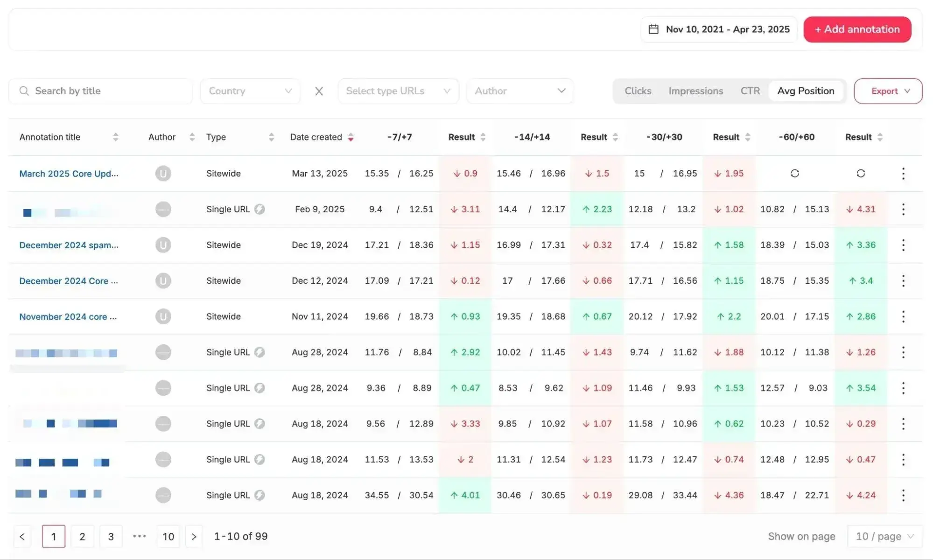Clear filters with the X icon

tap(319, 91)
